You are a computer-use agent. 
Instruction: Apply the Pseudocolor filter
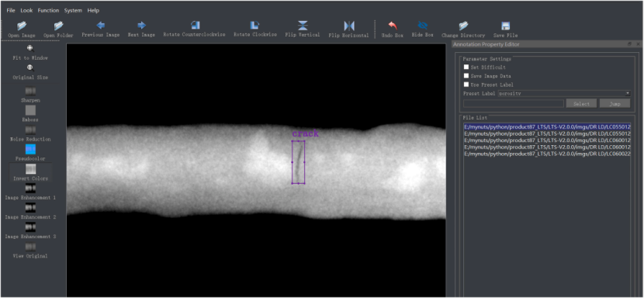pyautogui.click(x=30, y=149)
